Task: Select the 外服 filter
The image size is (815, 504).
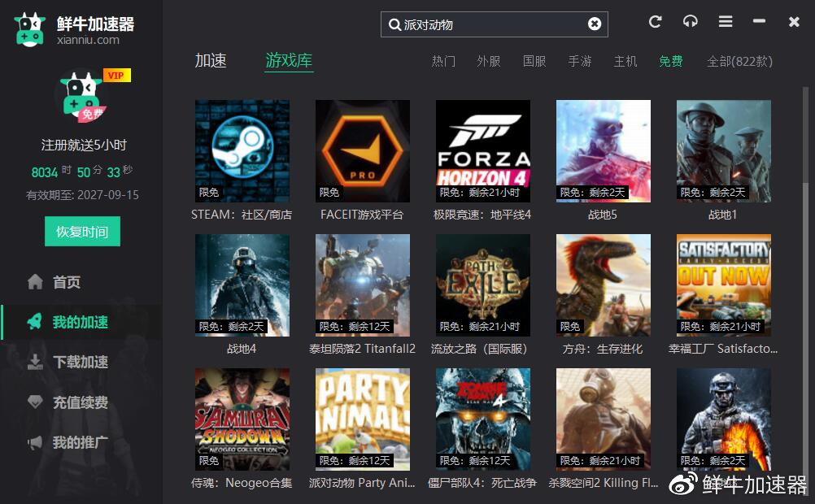Action: point(489,61)
